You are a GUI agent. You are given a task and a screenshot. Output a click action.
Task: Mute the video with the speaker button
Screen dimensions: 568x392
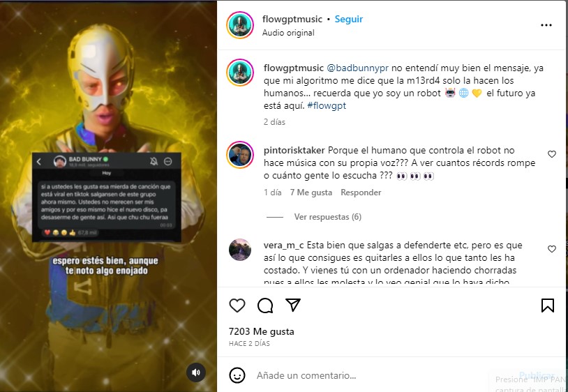tap(196, 372)
